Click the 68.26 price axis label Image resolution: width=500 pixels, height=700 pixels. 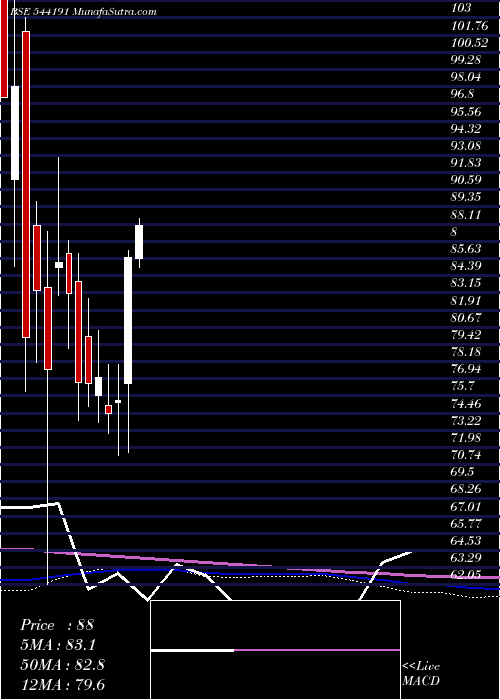tap(466, 489)
